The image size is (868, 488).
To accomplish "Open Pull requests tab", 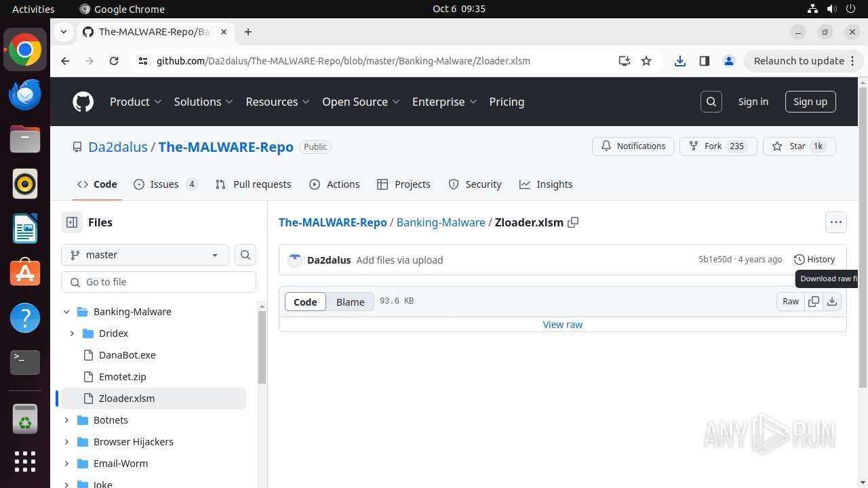I will click(x=253, y=184).
